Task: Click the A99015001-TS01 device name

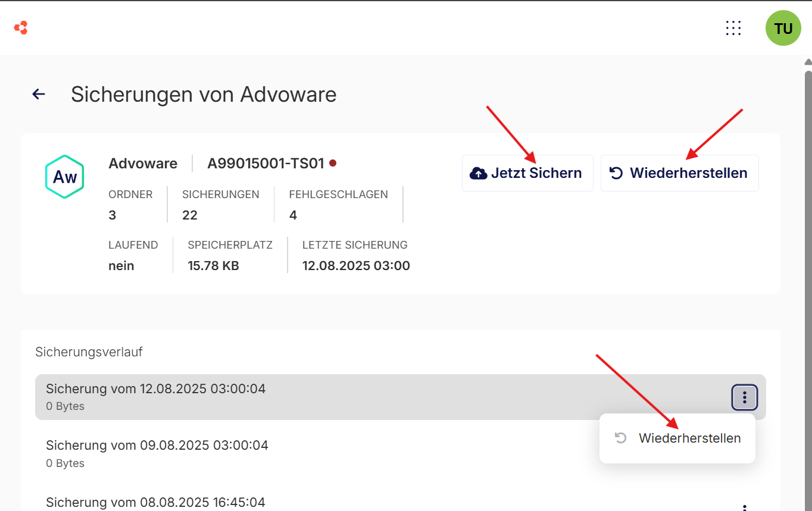Action: [266, 164]
